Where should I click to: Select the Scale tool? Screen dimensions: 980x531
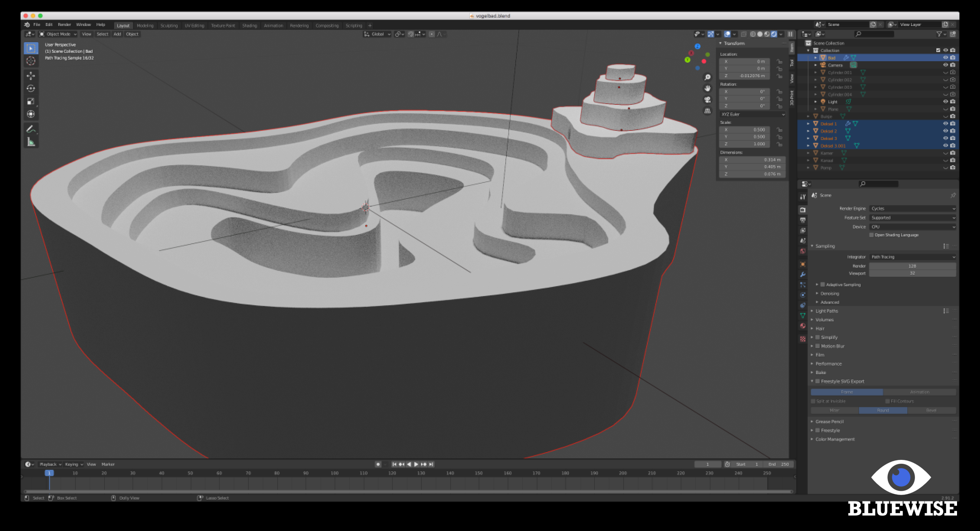click(31, 101)
